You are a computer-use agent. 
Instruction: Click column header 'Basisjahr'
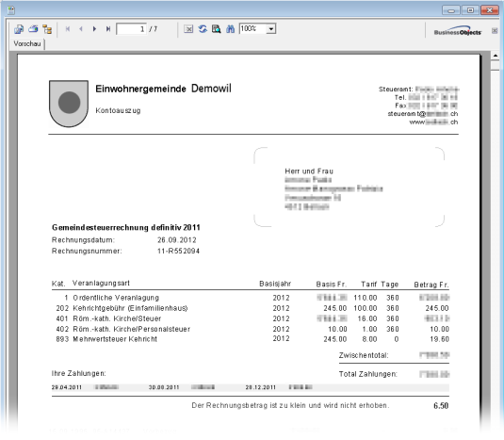coord(275,284)
